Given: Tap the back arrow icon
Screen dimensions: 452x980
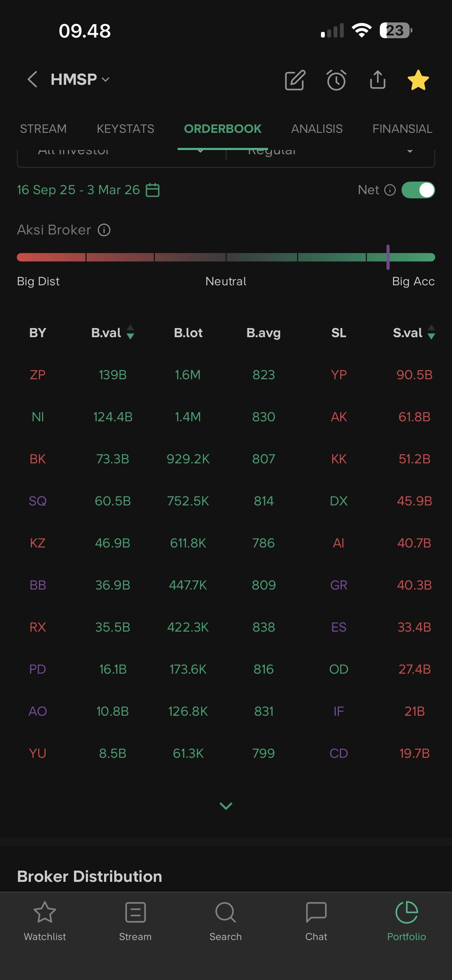Looking at the screenshot, I should tap(32, 80).
